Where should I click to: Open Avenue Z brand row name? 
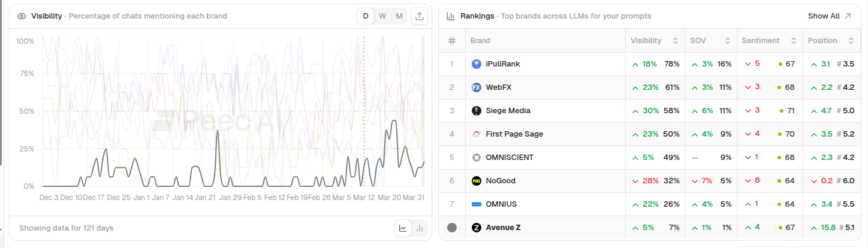click(504, 228)
